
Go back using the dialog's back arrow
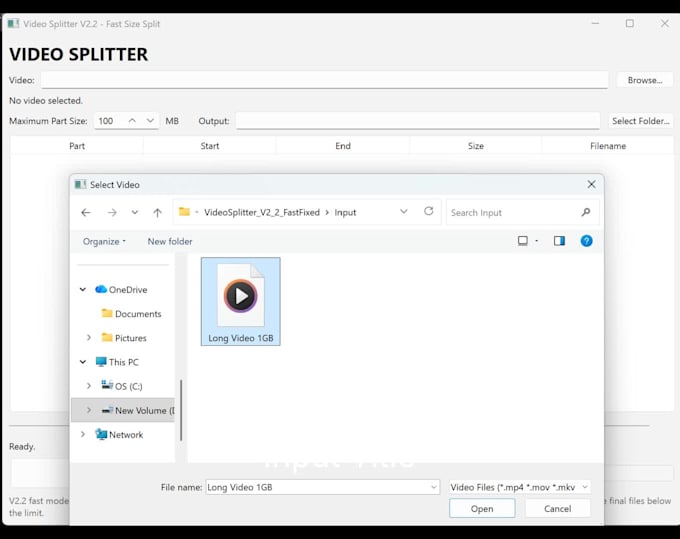(x=86, y=212)
